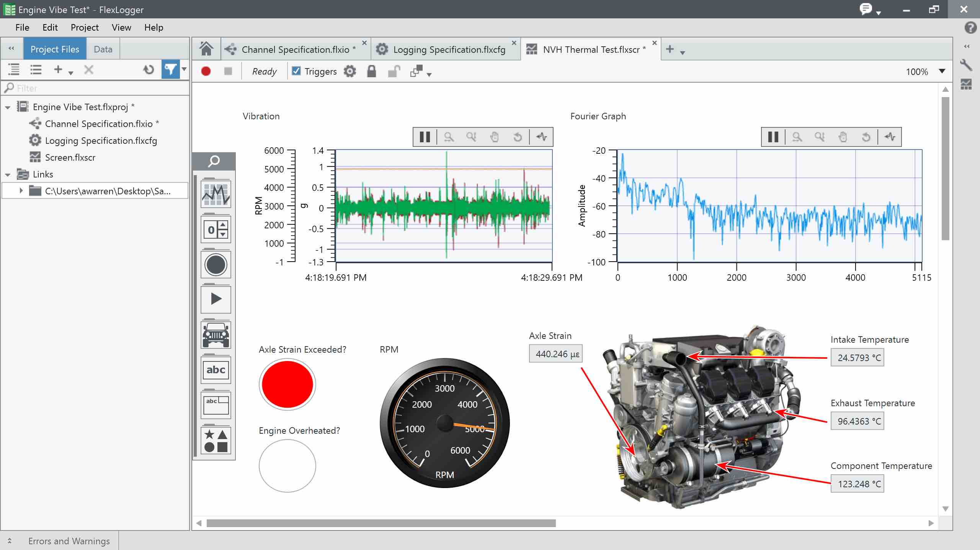Switch to the Logging Specification.flxcfg tab
This screenshot has width=980, height=550.
click(x=449, y=50)
